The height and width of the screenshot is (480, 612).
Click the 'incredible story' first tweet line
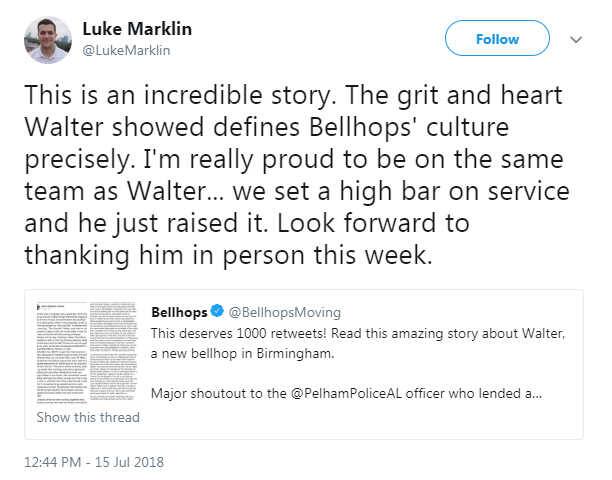(293, 95)
